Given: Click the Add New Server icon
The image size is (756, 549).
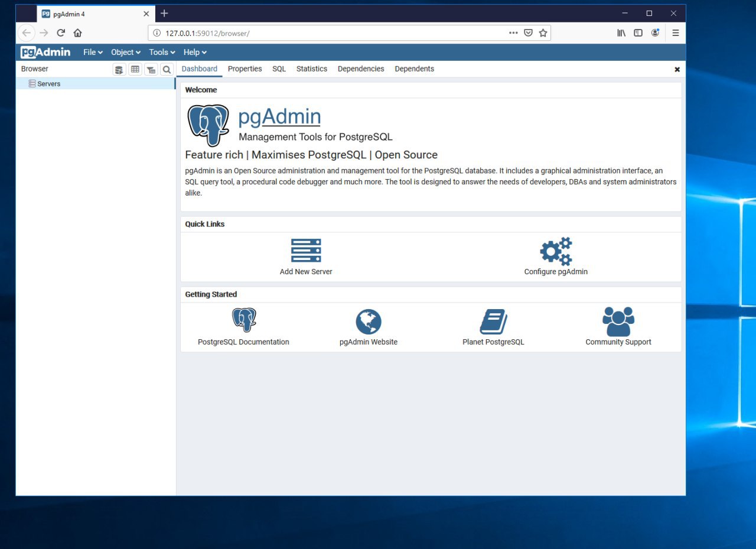Looking at the screenshot, I should click(306, 251).
